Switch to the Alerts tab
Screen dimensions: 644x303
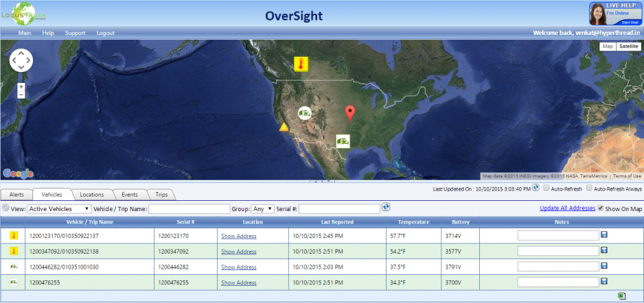coord(16,195)
